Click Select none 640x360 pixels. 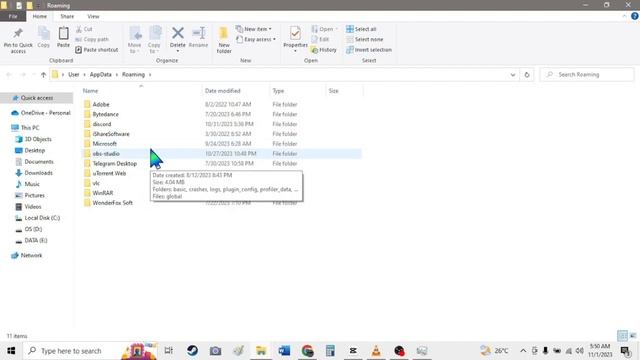(364, 39)
